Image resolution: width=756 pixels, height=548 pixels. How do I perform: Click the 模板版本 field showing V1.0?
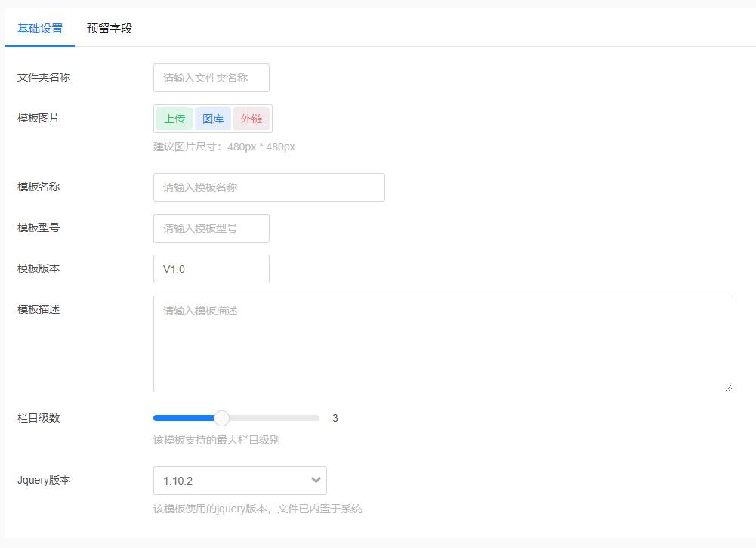tap(211, 269)
